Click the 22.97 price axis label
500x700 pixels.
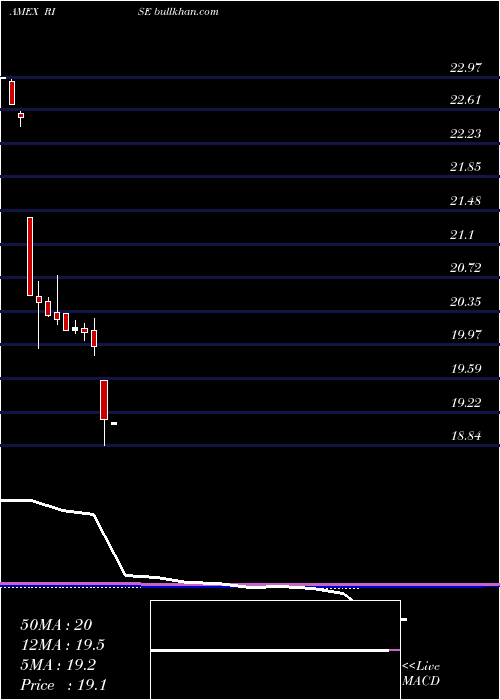(x=466, y=68)
